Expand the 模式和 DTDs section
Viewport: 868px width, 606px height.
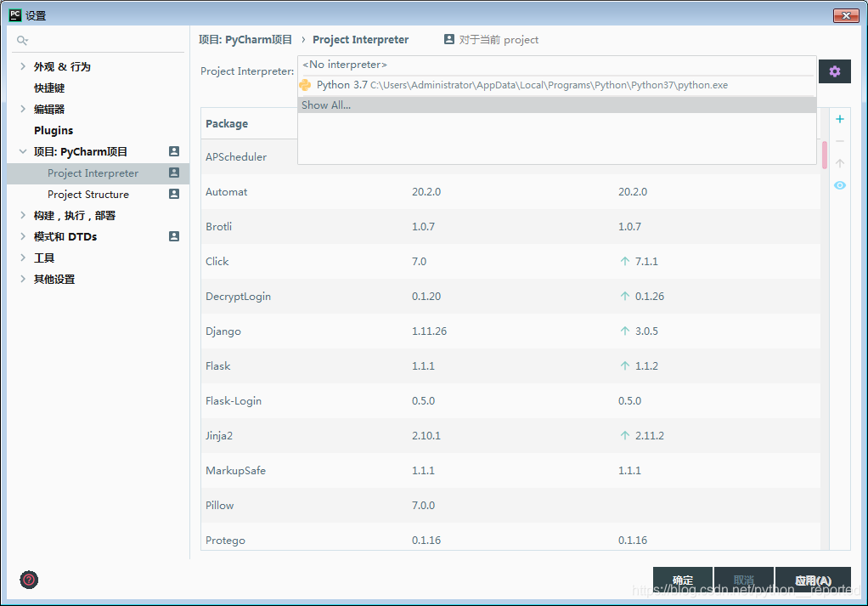23,236
